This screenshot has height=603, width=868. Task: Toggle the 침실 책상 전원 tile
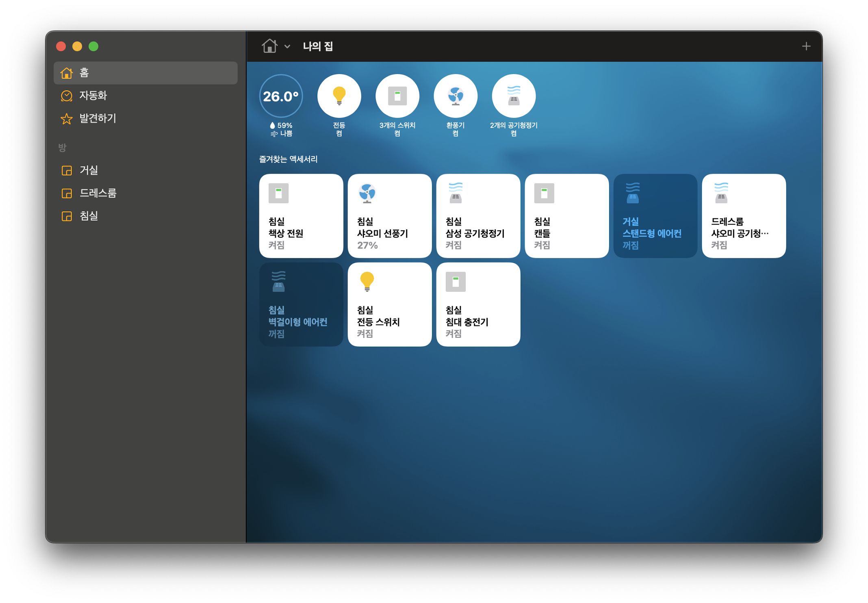[301, 216]
